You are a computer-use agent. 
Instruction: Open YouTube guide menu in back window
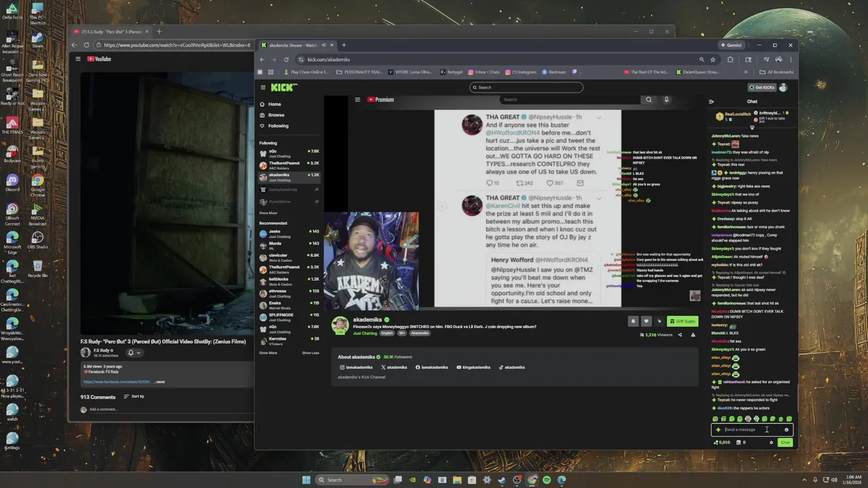78,59
